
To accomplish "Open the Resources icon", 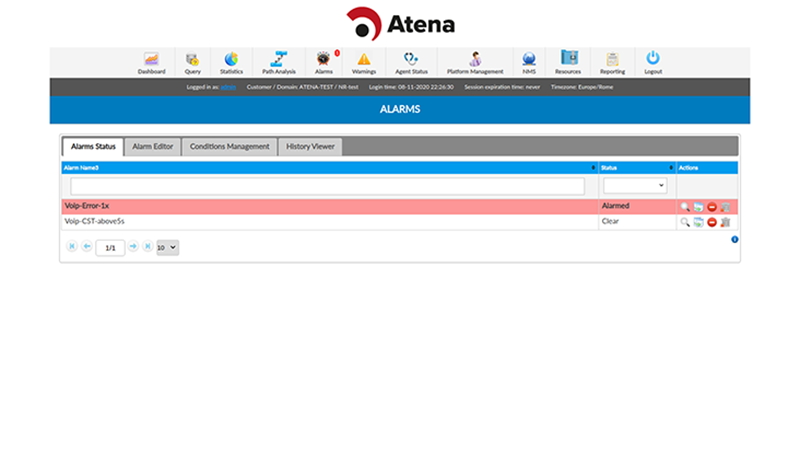I will coord(568,60).
